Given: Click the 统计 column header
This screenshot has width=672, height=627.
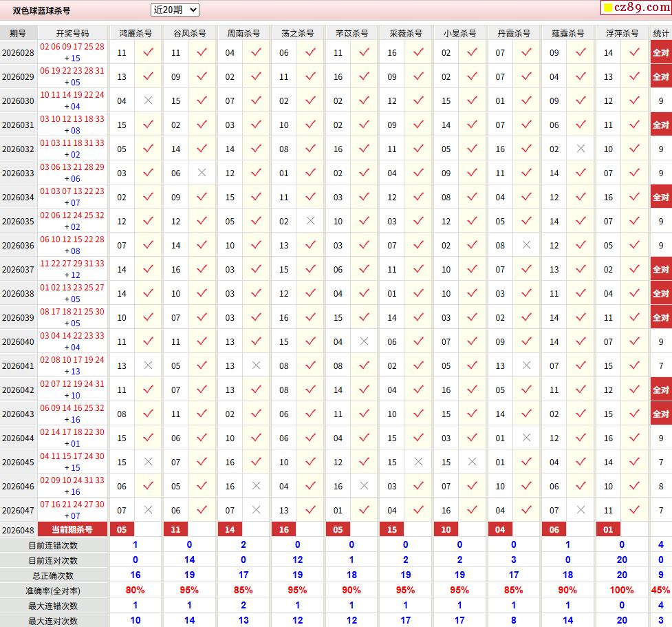Looking at the screenshot, I should (x=660, y=33).
